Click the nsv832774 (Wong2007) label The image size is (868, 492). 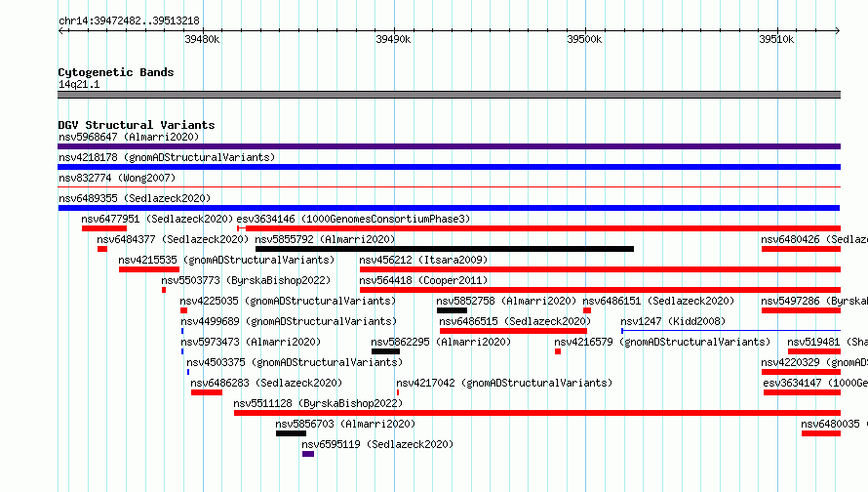click(x=117, y=178)
